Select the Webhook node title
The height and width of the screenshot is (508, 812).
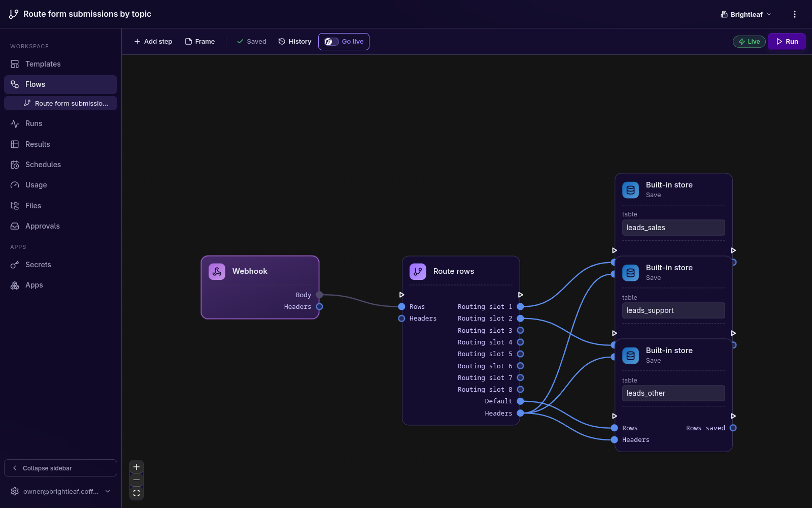(x=250, y=271)
